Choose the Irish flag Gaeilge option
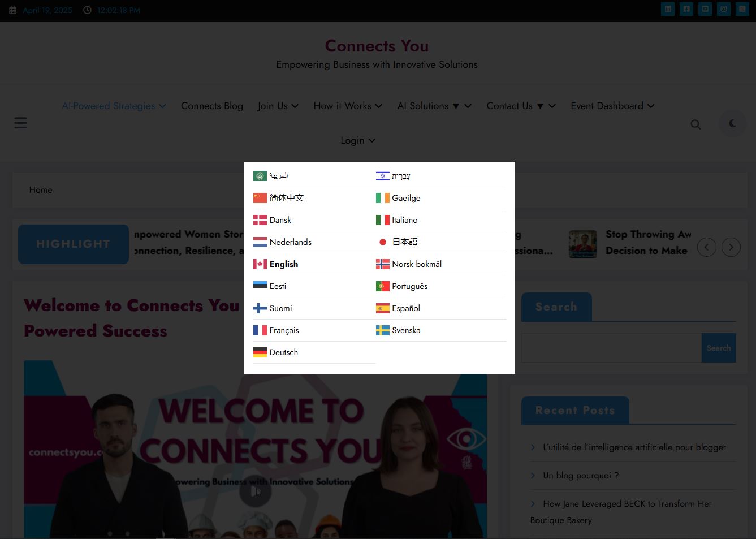 point(398,198)
